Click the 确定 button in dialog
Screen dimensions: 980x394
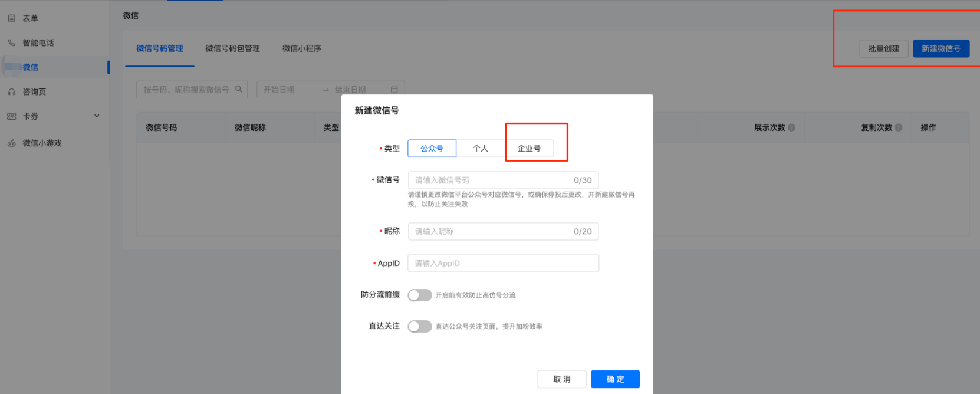pos(615,379)
